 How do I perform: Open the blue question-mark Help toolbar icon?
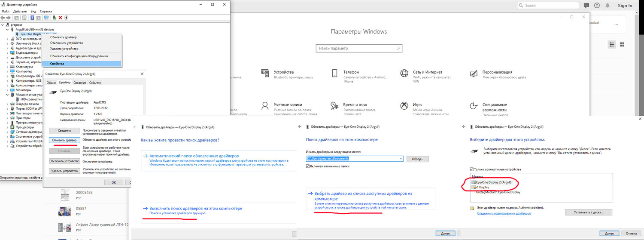coord(32,18)
